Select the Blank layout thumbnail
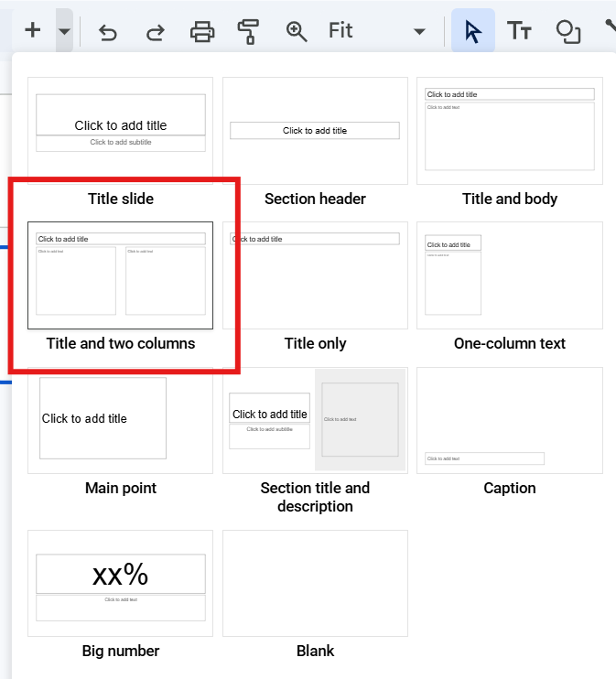616x679 pixels. (316, 583)
